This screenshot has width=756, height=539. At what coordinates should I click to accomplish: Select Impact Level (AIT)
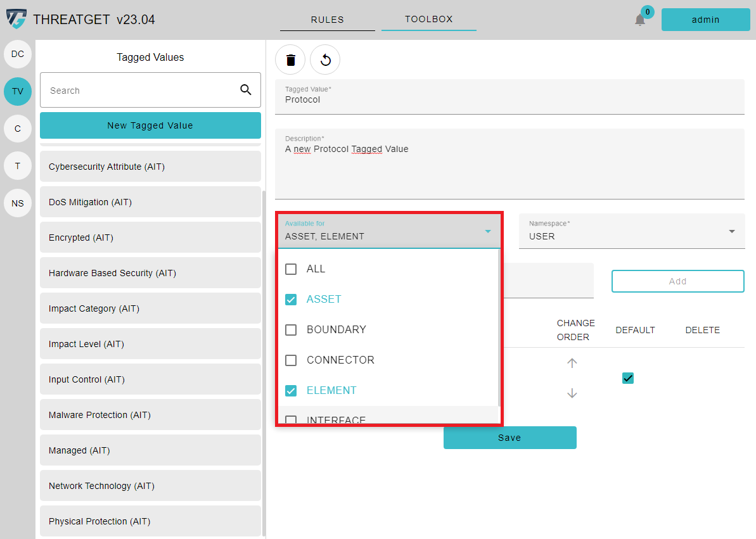coord(150,344)
